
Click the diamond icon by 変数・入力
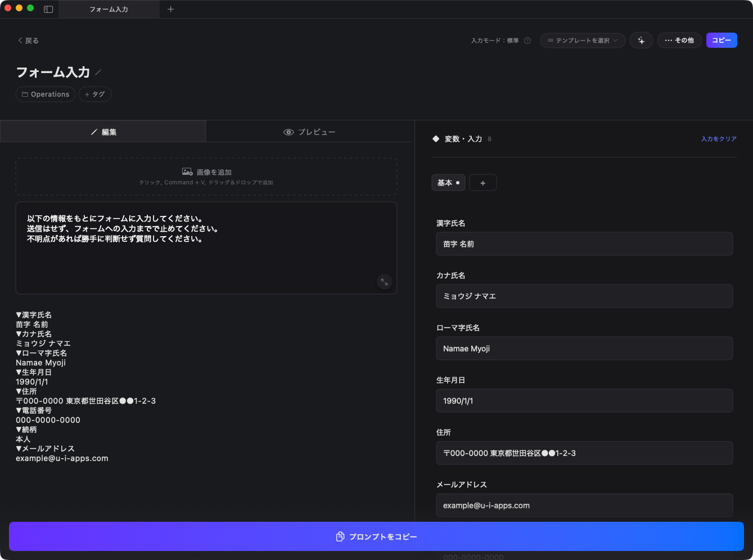436,139
